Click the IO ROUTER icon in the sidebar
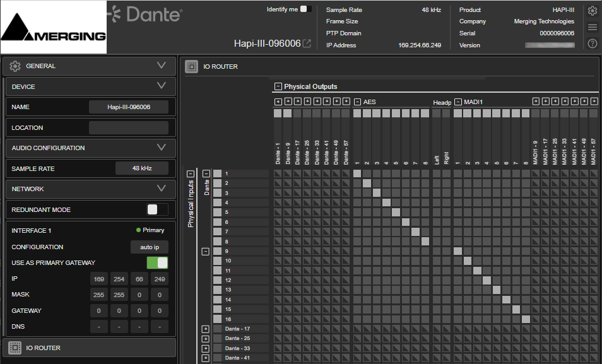The width and height of the screenshot is (602, 364). pos(15,348)
